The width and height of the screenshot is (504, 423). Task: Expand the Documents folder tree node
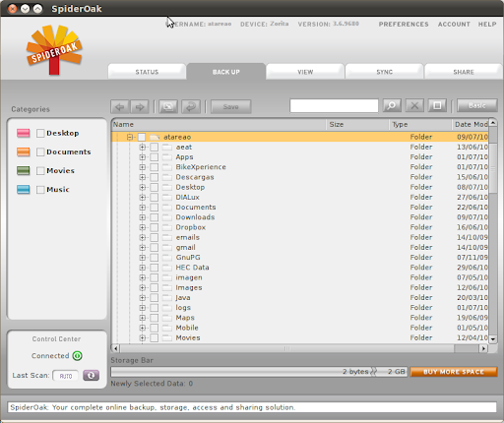[x=143, y=208]
